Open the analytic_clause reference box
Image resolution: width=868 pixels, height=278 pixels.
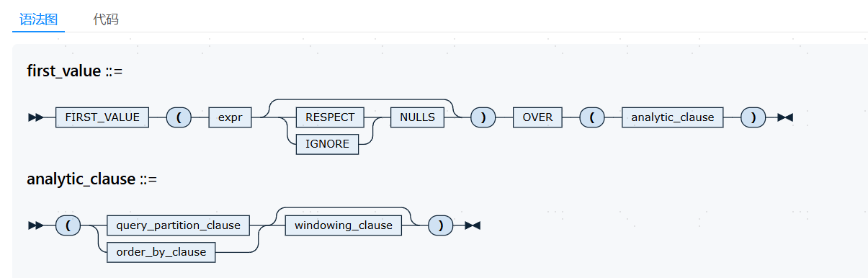pos(673,117)
